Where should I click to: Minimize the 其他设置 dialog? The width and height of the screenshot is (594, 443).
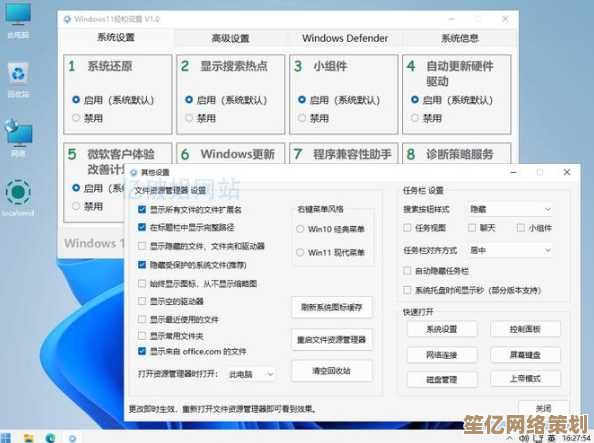(514, 172)
